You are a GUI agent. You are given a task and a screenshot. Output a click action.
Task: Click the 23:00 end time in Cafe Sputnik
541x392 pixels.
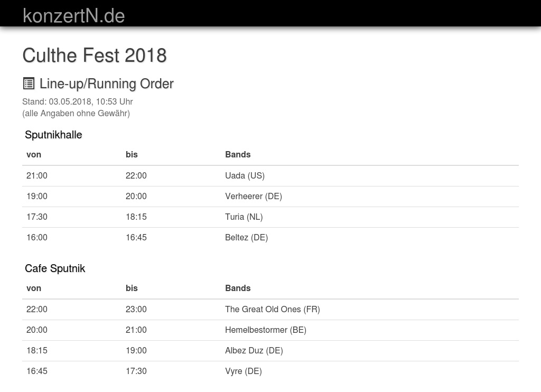136,309
